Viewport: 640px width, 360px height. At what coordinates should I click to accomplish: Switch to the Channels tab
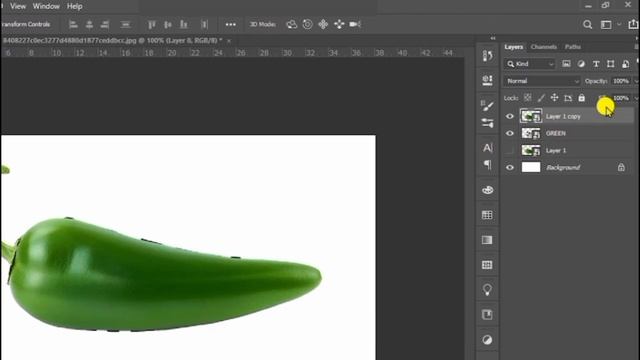tap(544, 47)
